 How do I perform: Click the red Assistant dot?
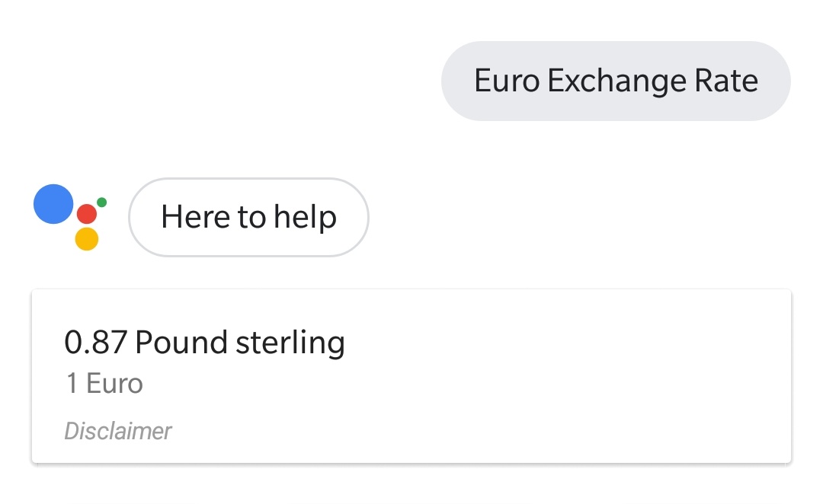coord(87,214)
